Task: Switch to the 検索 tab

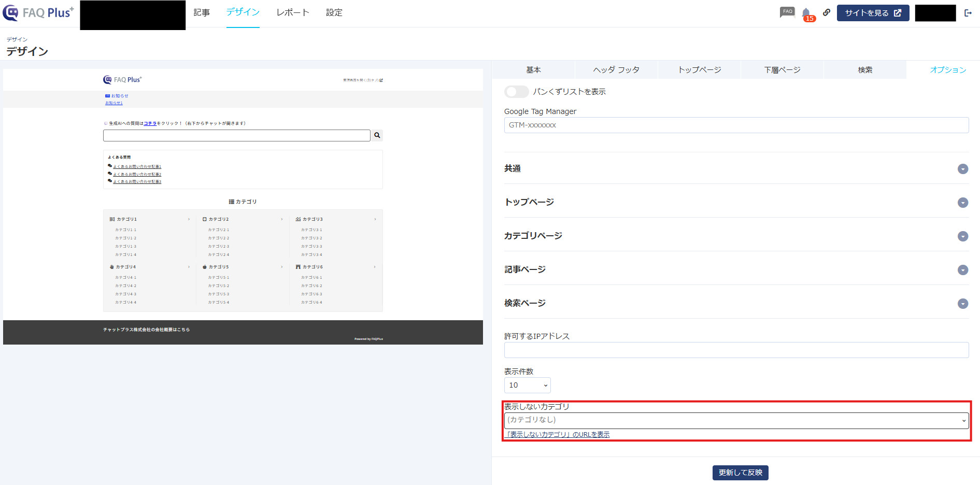Action: pyautogui.click(x=865, y=70)
